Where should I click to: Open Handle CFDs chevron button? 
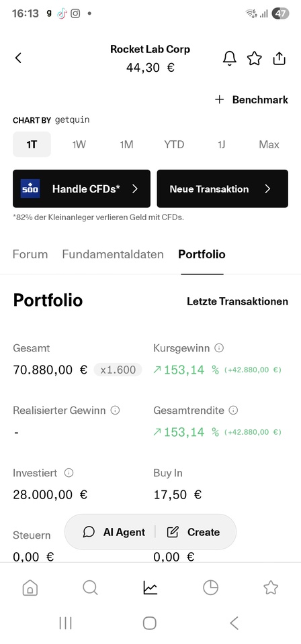pyautogui.click(x=81, y=189)
